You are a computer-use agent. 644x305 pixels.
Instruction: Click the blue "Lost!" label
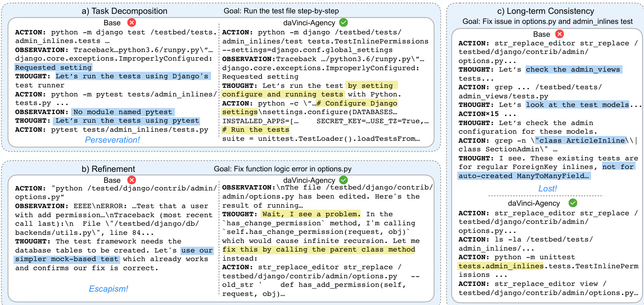[x=548, y=189]
